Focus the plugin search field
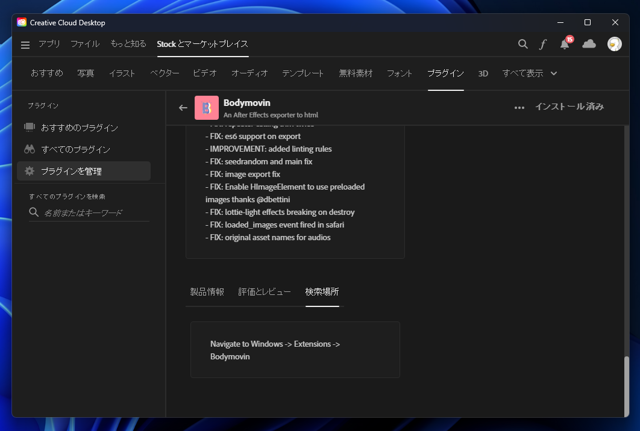 tap(89, 213)
